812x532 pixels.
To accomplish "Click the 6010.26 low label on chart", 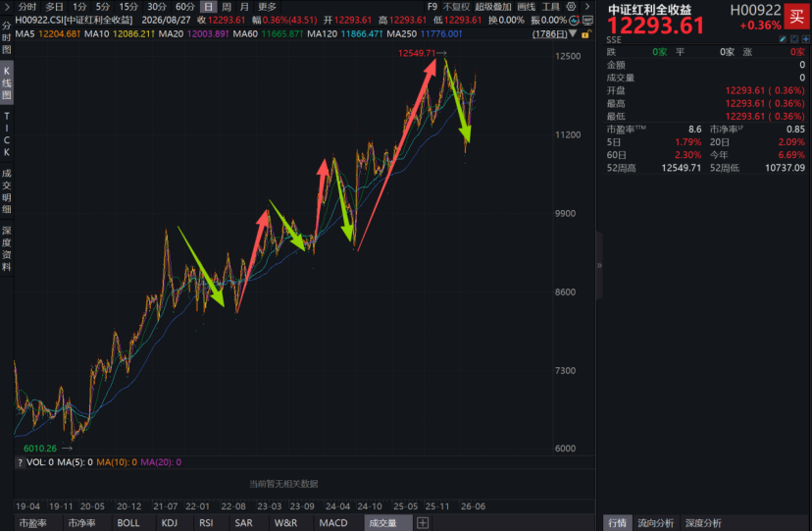I will tap(40, 449).
